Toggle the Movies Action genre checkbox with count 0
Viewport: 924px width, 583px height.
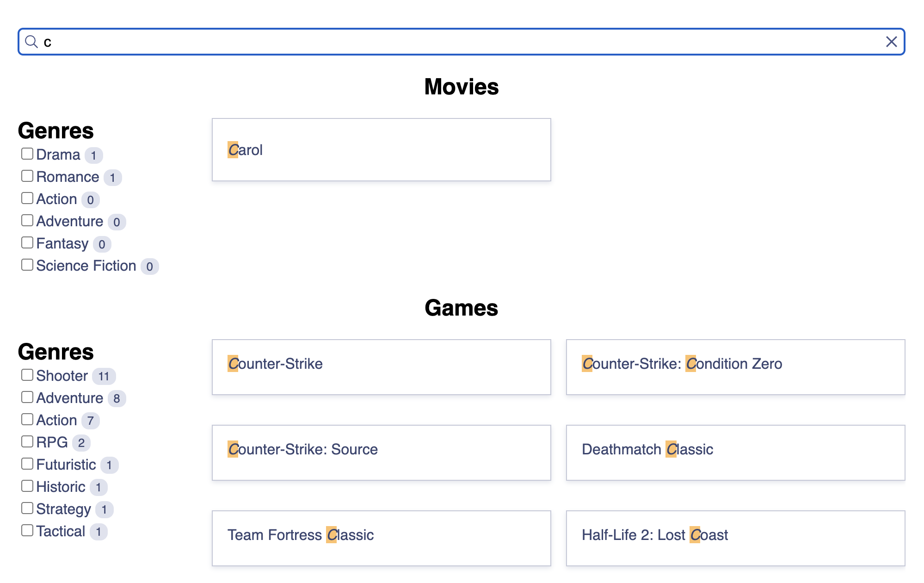tap(27, 198)
